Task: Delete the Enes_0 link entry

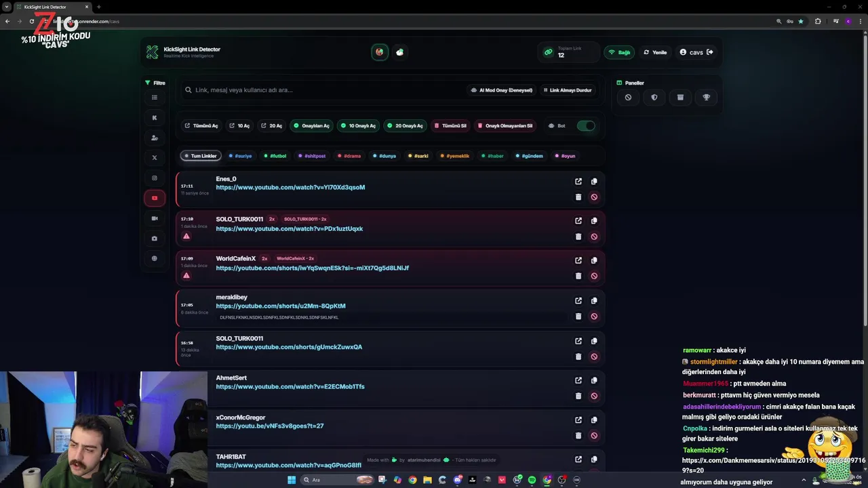Action: [x=578, y=197]
